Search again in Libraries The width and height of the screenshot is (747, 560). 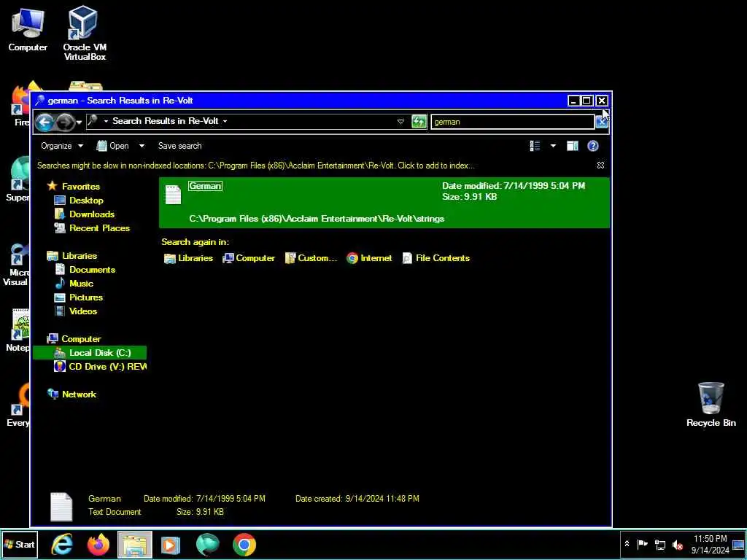click(188, 258)
